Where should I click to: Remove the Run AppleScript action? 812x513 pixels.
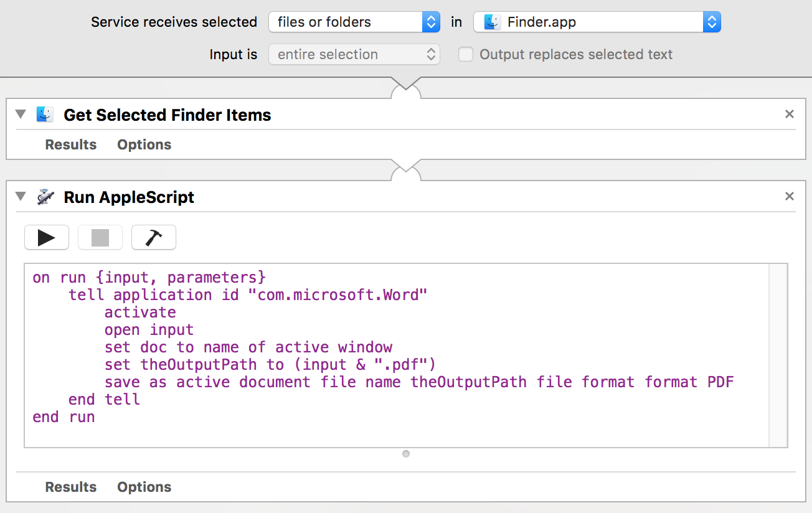(x=790, y=196)
